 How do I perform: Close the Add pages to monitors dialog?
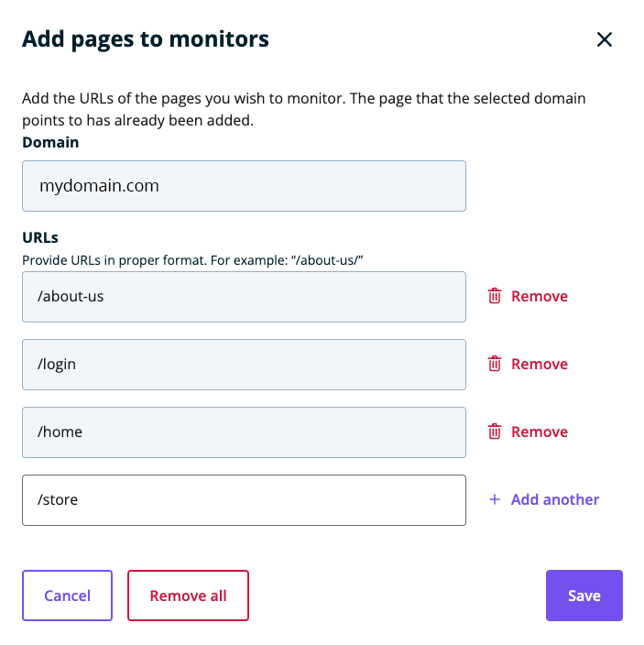[x=604, y=39]
